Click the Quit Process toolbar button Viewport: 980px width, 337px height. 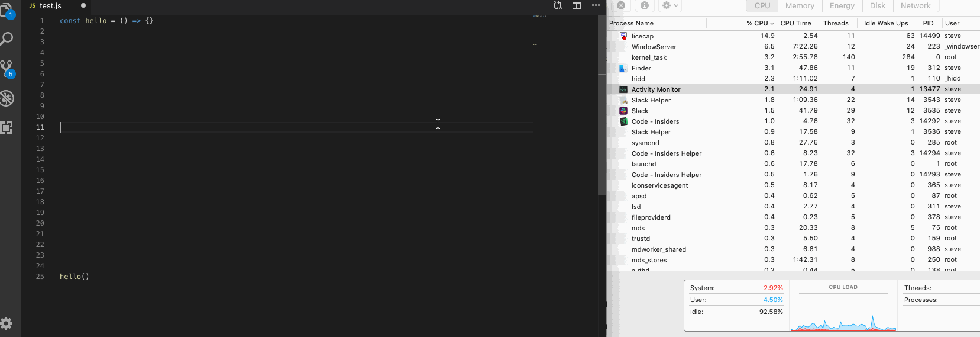click(621, 5)
